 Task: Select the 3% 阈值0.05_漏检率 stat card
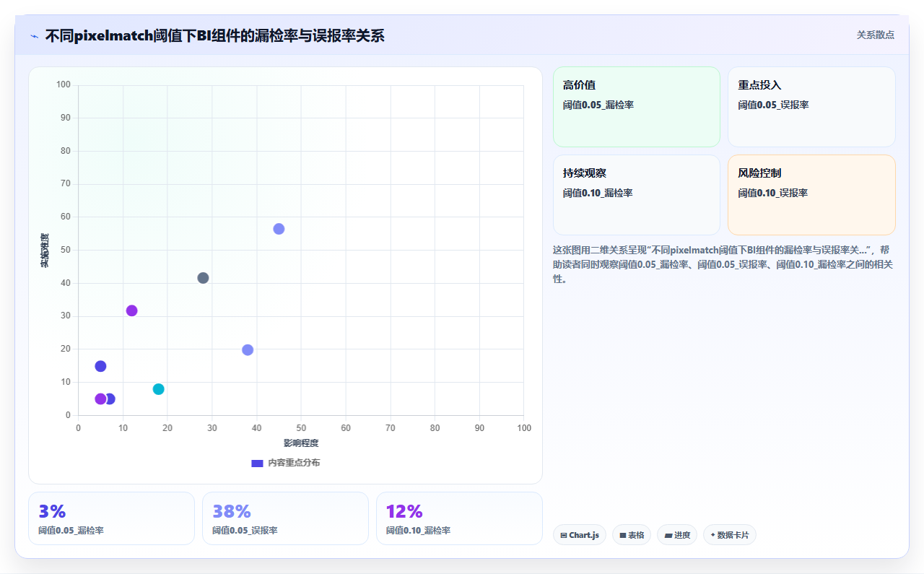111,518
